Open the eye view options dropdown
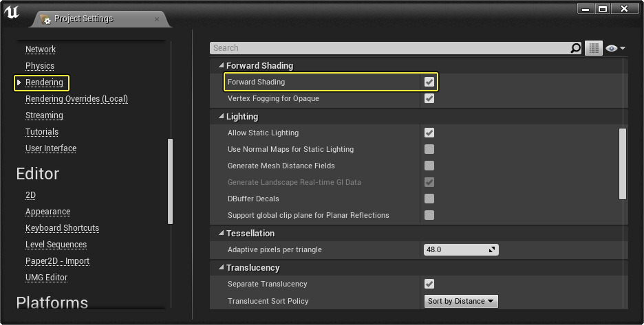Screen dimensions: 644x325 (615, 48)
